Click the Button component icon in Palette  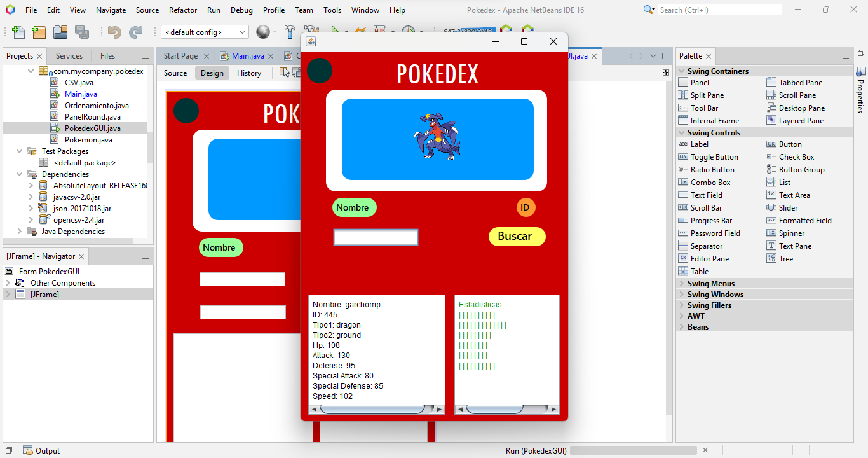pos(771,144)
